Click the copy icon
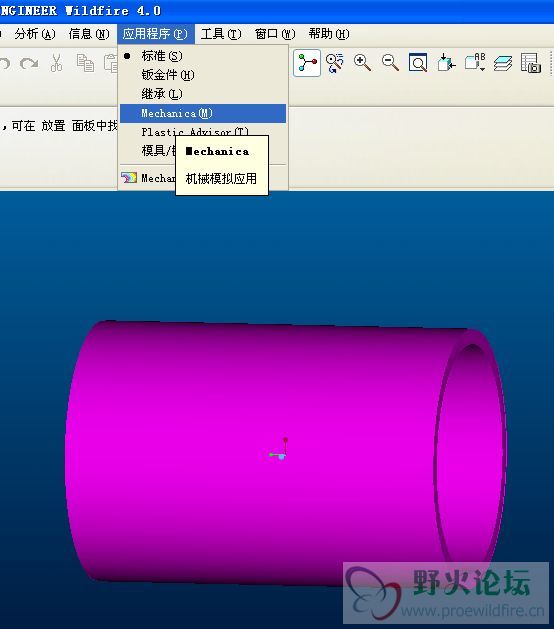Viewport: 554px width, 629px height. coord(85,63)
